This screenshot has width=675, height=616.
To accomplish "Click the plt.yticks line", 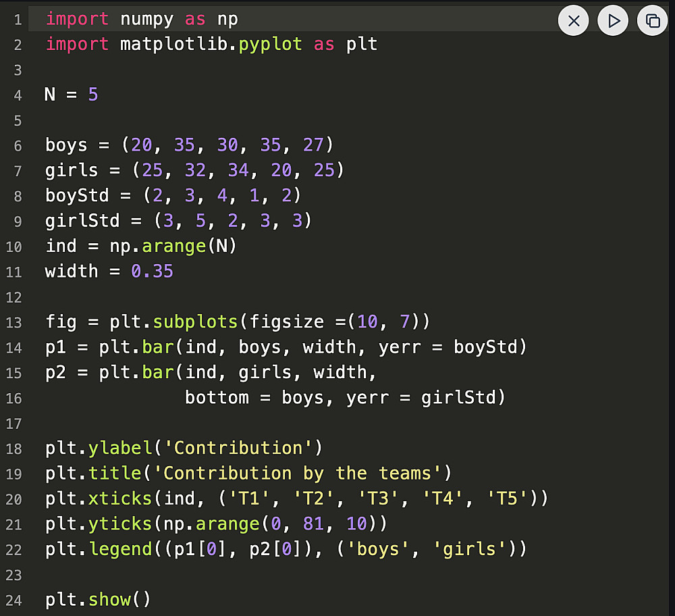I will [216, 524].
